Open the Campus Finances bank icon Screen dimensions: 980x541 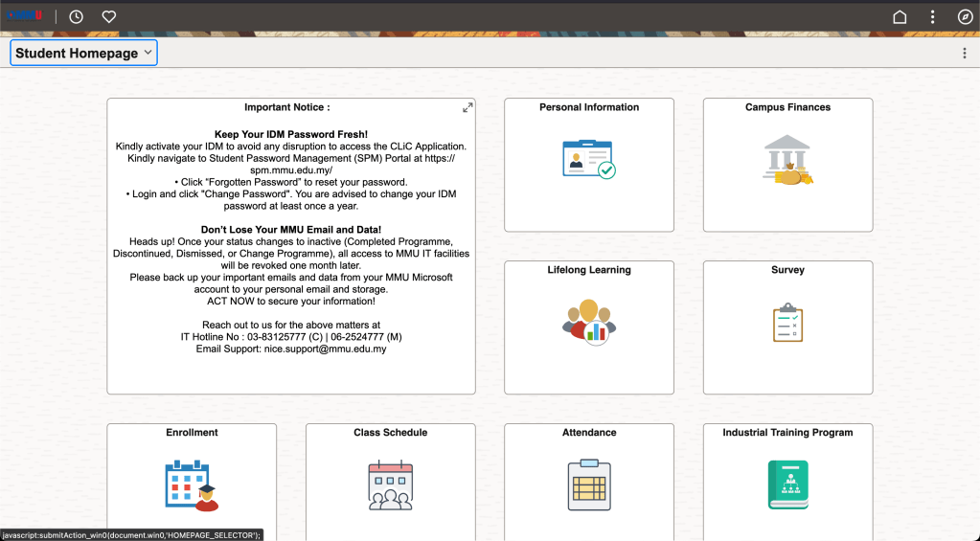(787, 160)
